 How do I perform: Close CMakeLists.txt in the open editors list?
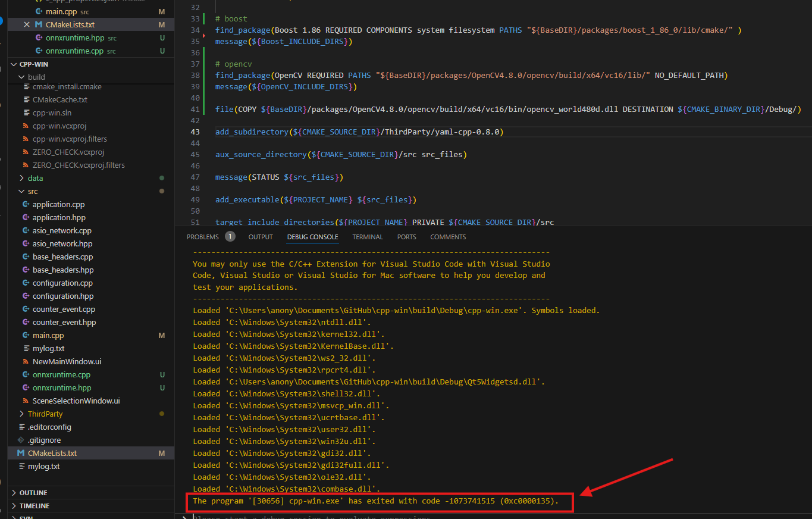tap(27, 25)
